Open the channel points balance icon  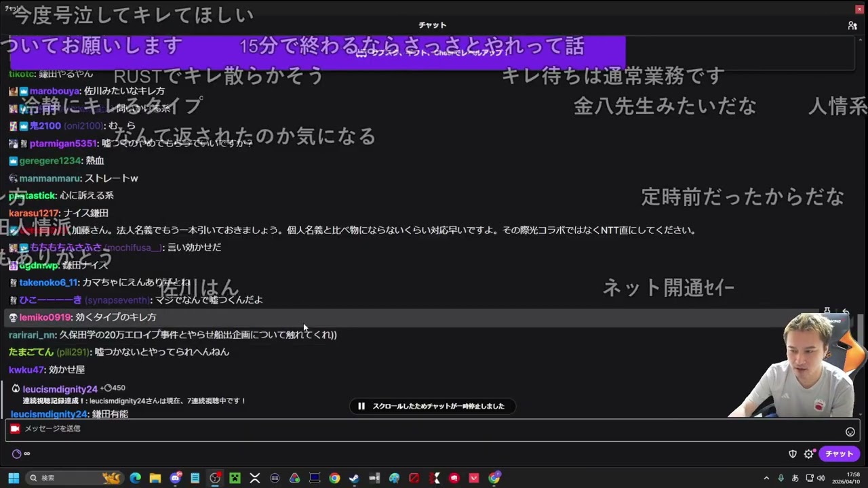17,453
